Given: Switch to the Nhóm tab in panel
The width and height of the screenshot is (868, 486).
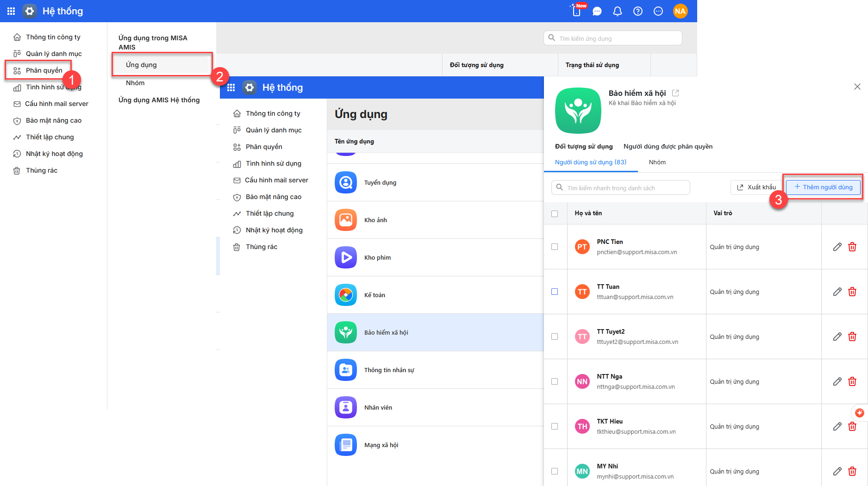Looking at the screenshot, I should (657, 162).
